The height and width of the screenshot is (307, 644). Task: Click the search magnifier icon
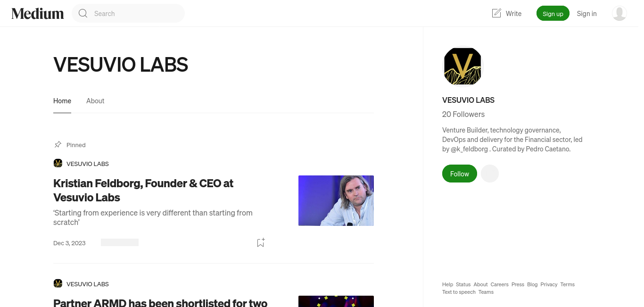83,14
